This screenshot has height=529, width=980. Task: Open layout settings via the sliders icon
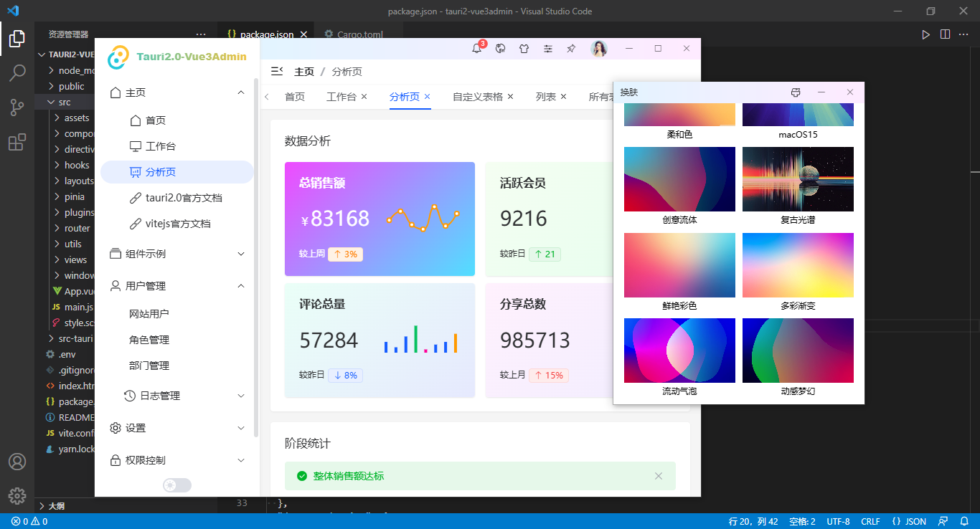coord(549,49)
